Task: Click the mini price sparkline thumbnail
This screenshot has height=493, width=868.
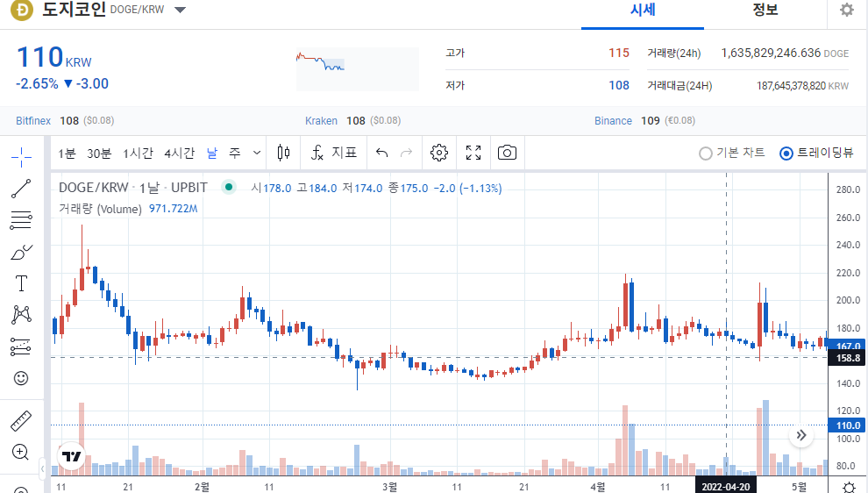Action: coord(358,68)
